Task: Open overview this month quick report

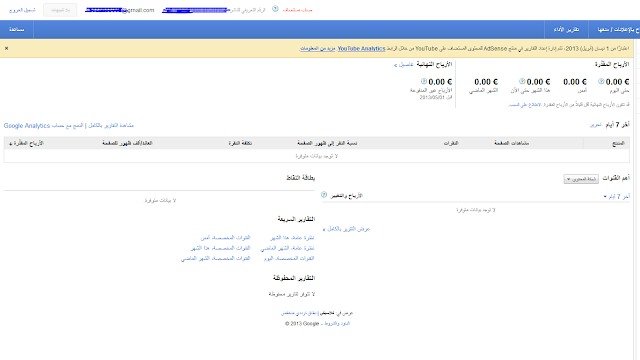Action: click(x=292, y=238)
